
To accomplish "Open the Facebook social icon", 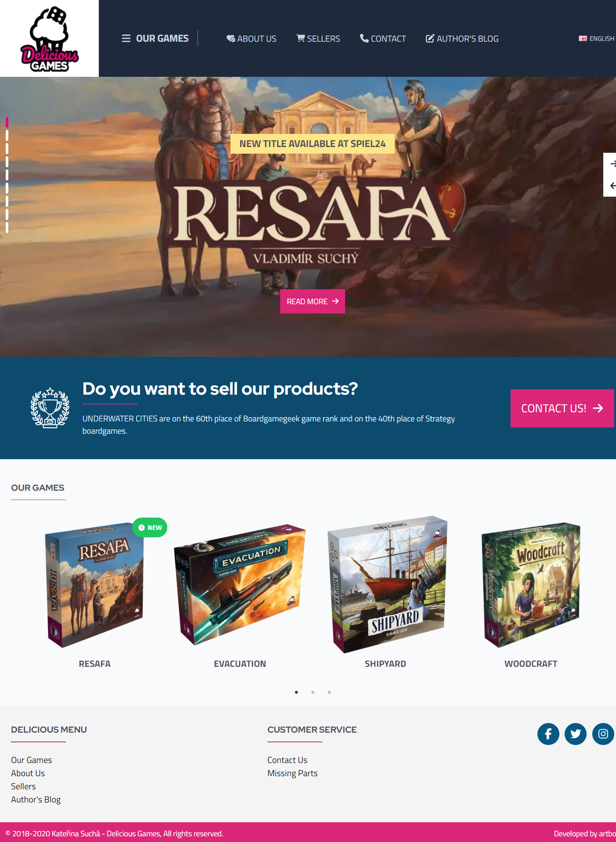I will click(548, 734).
